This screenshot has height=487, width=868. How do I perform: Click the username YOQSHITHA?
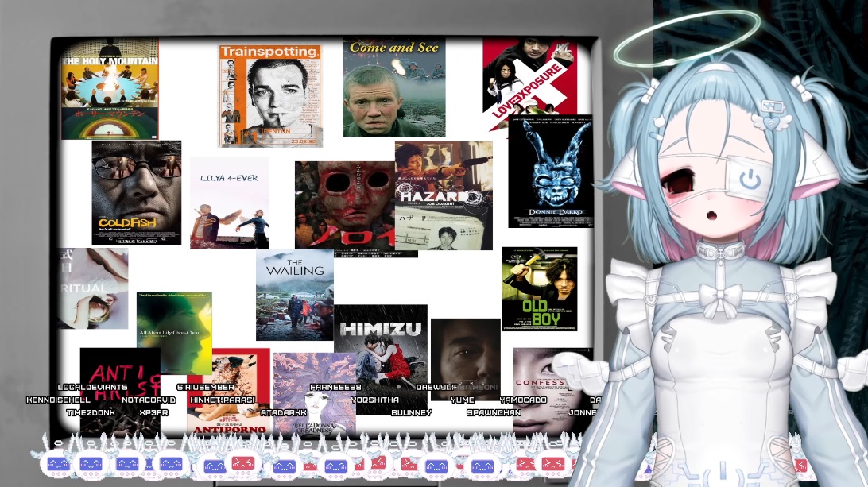[x=374, y=400]
